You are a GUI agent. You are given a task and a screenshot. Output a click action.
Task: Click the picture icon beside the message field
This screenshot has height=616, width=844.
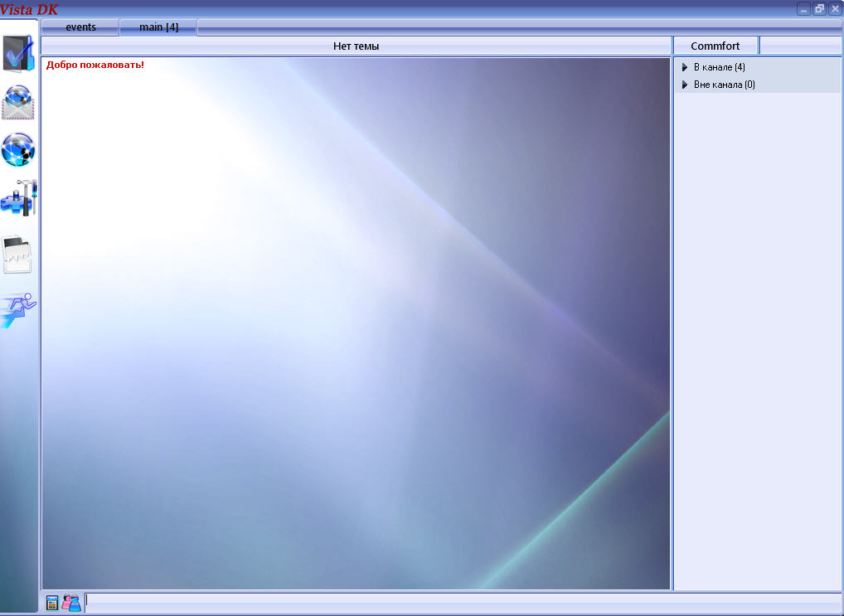tap(51, 603)
